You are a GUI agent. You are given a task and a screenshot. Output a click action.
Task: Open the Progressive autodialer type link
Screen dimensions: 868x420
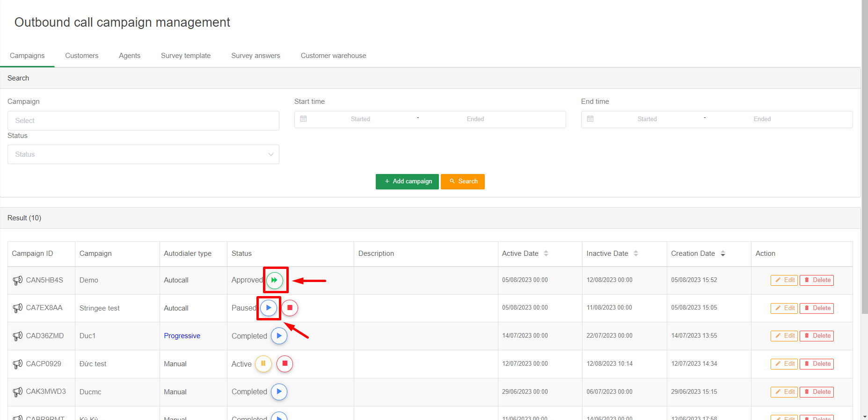[x=182, y=336]
